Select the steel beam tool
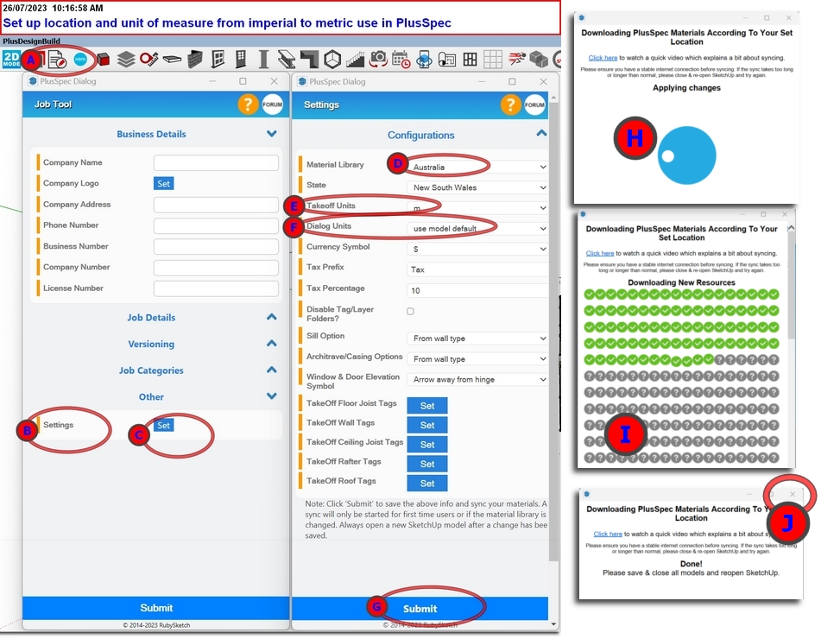 (x=286, y=60)
